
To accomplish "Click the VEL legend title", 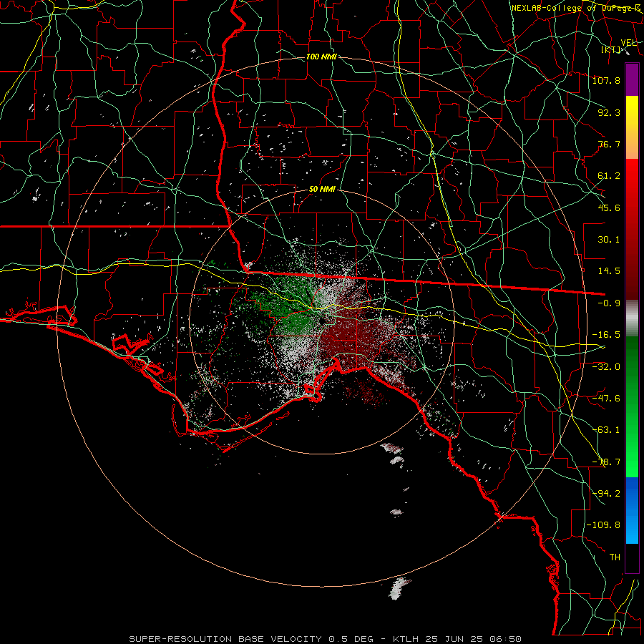I will point(628,43).
